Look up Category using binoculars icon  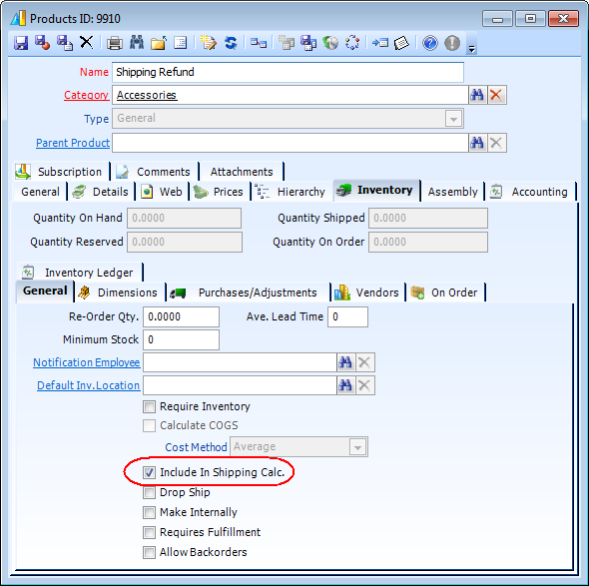(477, 95)
